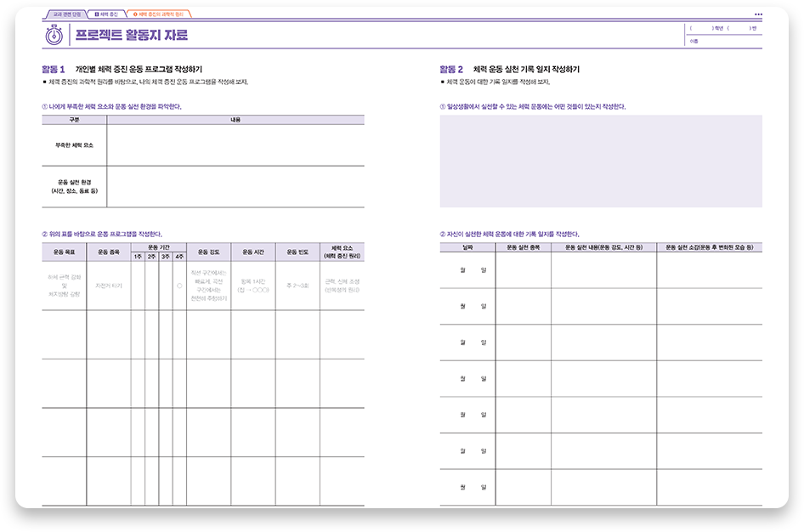Click the '운동 종목' column header
The height and width of the screenshot is (532, 804).
click(109, 252)
